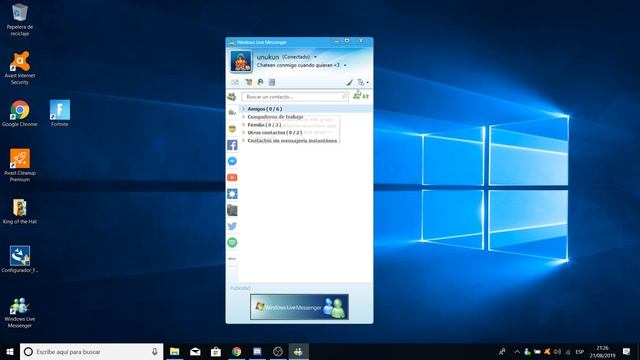The height and width of the screenshot is (360, 640).
Task: Open File Explorer from the taskbar
Action: 175,351
